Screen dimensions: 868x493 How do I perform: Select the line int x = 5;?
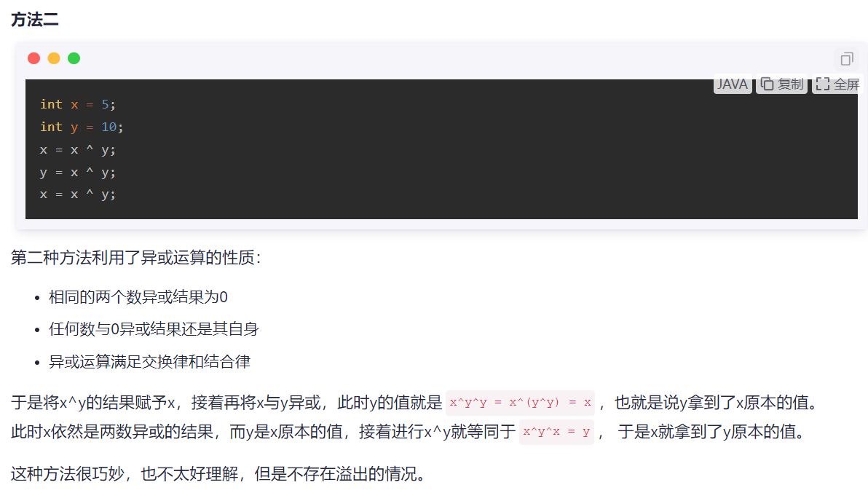76,104
